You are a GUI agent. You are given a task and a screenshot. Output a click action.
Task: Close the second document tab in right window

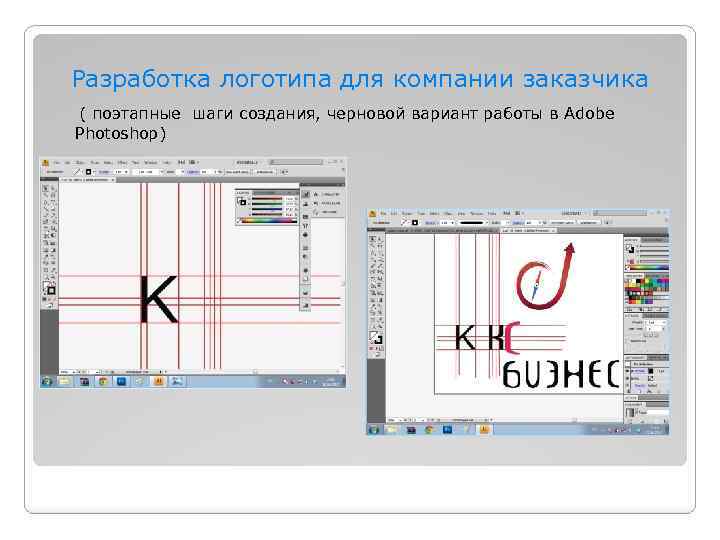pos(553,231)
